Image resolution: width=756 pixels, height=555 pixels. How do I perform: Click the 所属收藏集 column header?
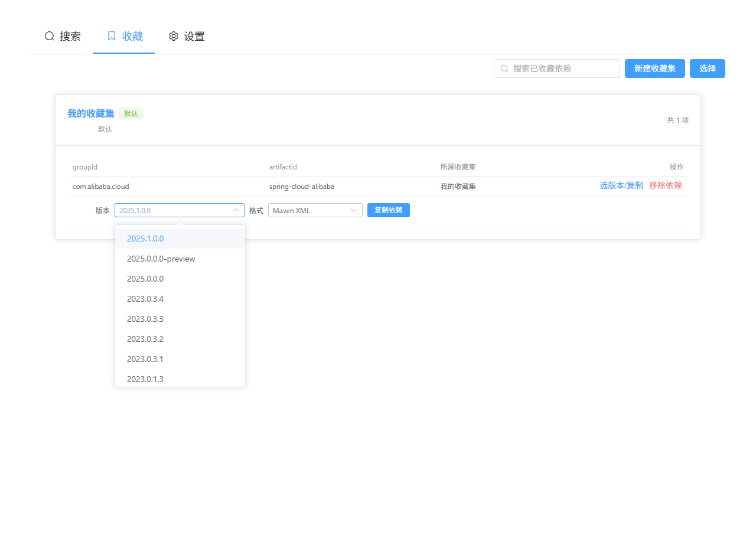pos(458,167)
